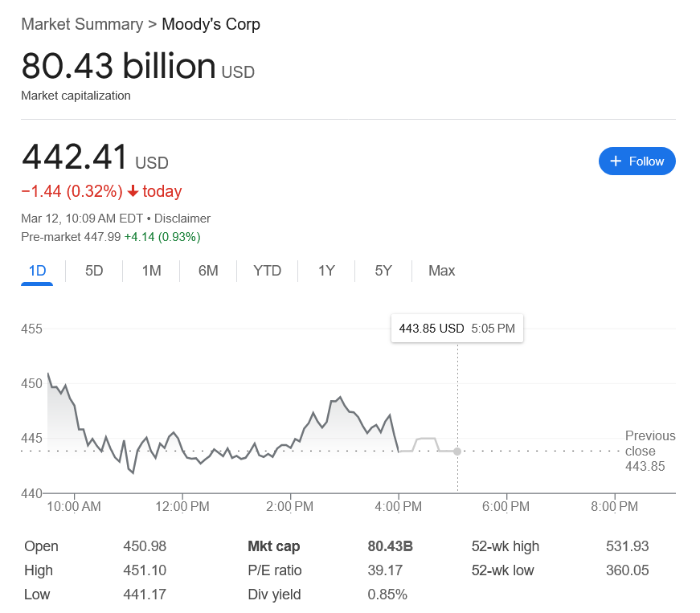
Task: Click the 455 y-axis label
Action: click(31, 329)
